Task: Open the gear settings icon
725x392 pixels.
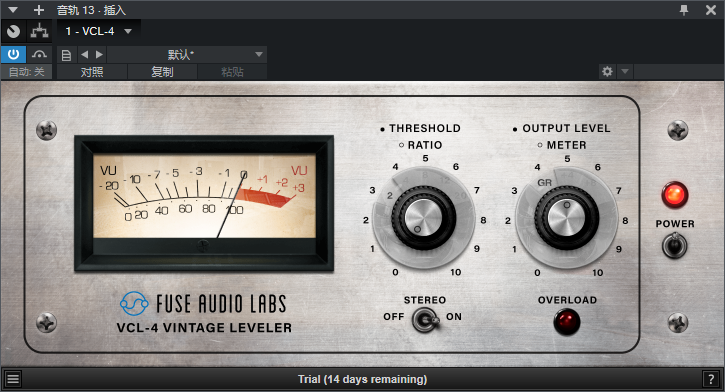Action: click(x=607, y=71)
